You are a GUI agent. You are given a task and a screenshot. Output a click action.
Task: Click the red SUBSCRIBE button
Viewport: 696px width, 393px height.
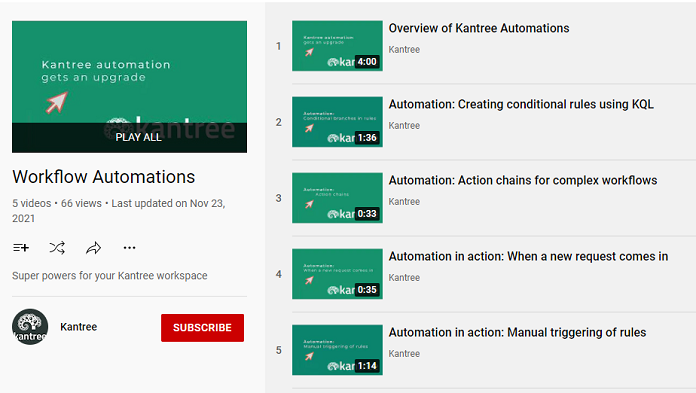pyautogui.click(x=202, y=328)
